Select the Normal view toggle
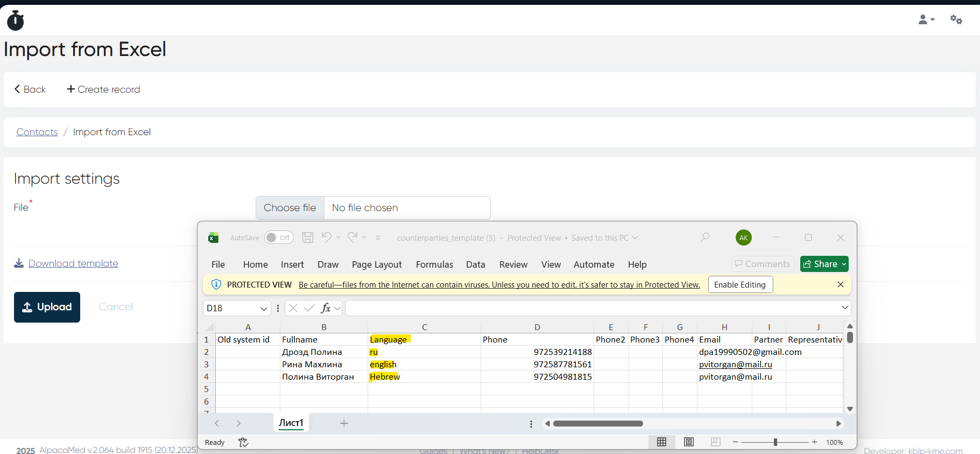The height and width of the screenshot is (454, 980). point(661,442)
